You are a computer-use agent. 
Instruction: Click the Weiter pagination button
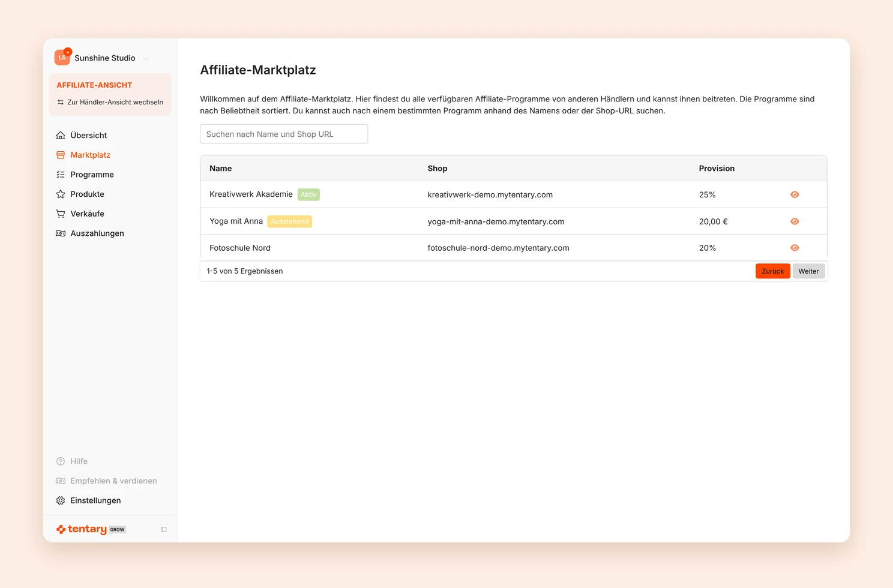point(808,271)
